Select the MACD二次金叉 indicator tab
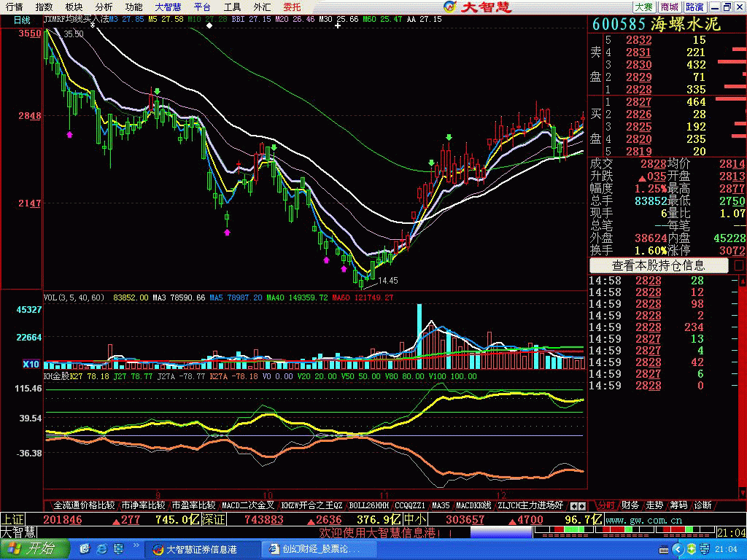Screen dimensions: 747x560 (248, 505)
